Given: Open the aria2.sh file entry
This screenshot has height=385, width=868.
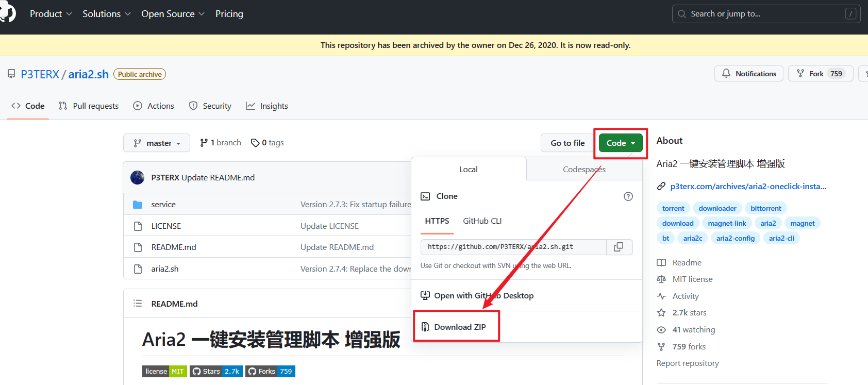Looking at the screenshot, I should pos(165,269).
